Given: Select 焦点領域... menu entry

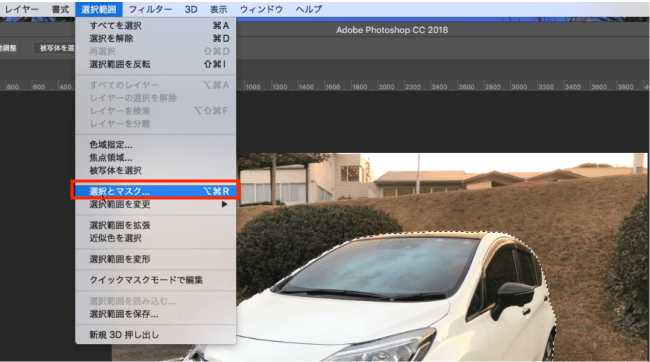Looking at the screenshot, I should pyautogui.click(x=155, y=158).
